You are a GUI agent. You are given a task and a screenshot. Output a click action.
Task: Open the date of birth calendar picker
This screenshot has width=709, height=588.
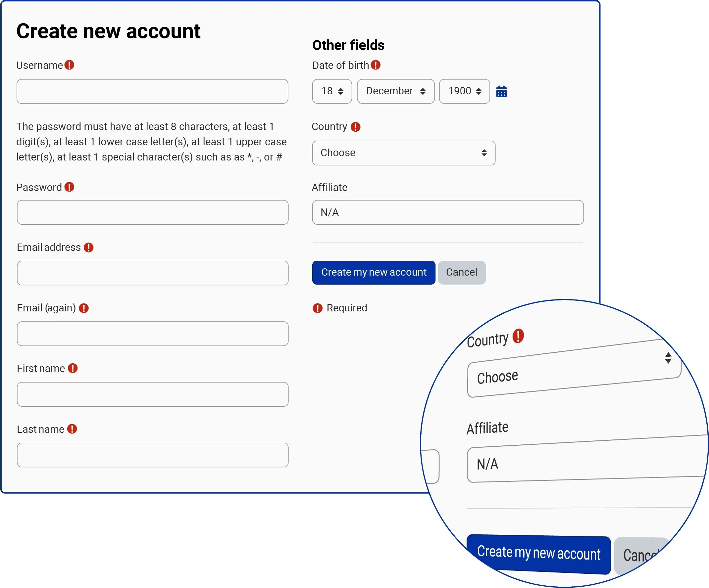501,91
